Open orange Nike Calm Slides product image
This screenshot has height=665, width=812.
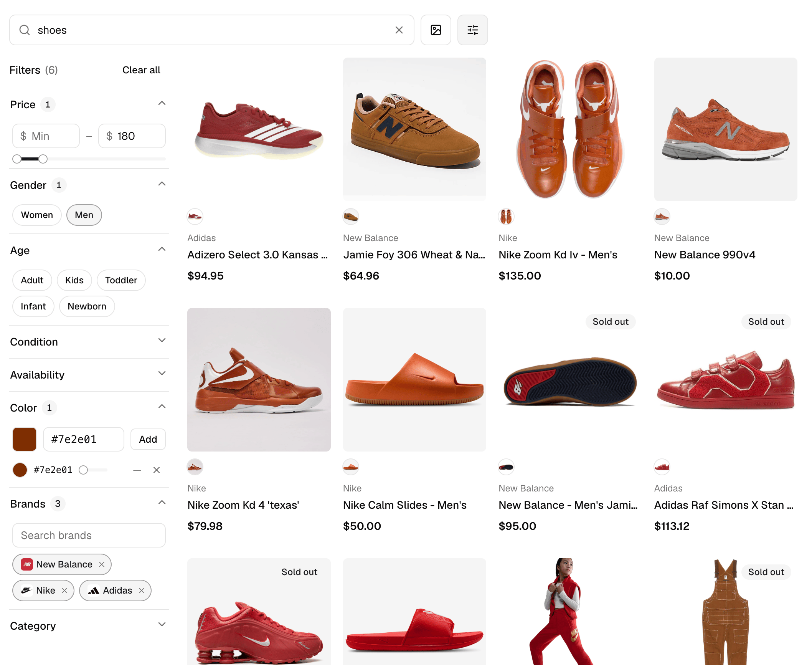pos(414,380)
